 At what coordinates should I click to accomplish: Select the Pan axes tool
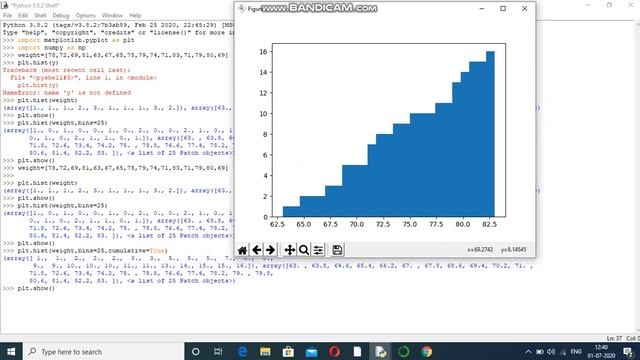coord(289,250)
